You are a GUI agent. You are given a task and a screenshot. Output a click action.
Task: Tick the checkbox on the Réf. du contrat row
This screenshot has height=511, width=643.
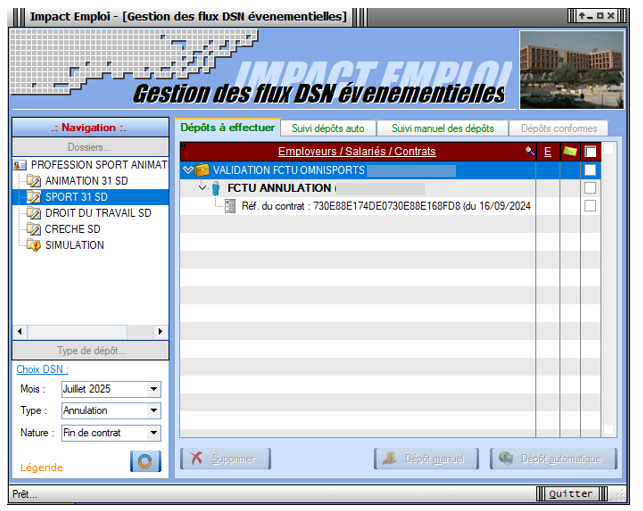(590, 206)
